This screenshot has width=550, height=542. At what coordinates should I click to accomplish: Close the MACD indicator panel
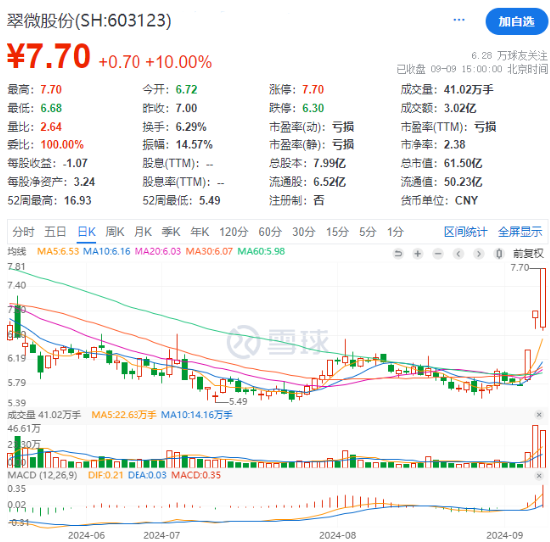click(539, 476)
